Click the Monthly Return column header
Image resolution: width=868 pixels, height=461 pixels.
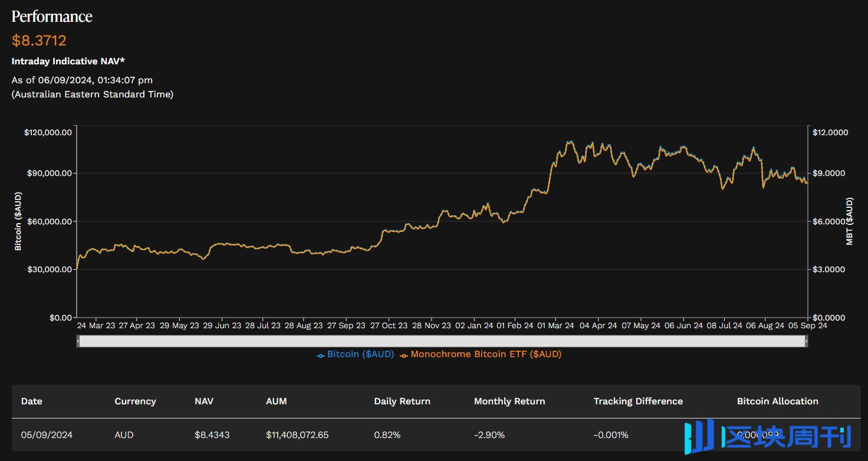(x=509, y=401)
